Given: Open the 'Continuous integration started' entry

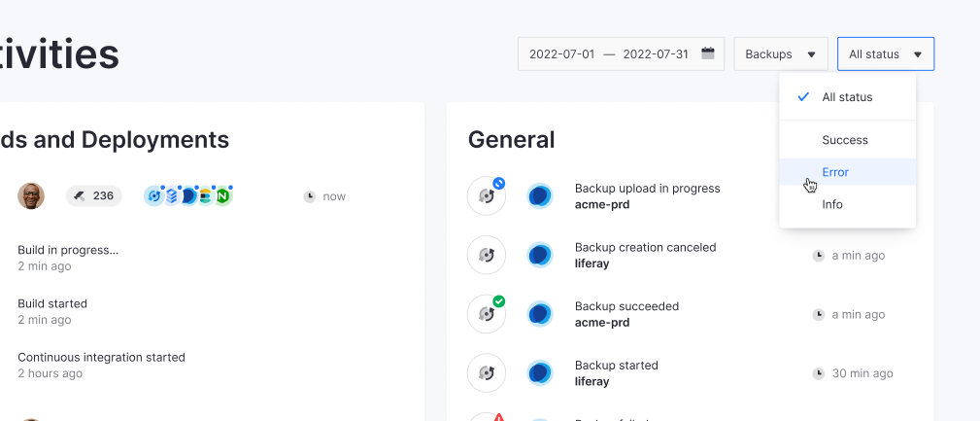Looking at the screenshot, I should 101,357.
